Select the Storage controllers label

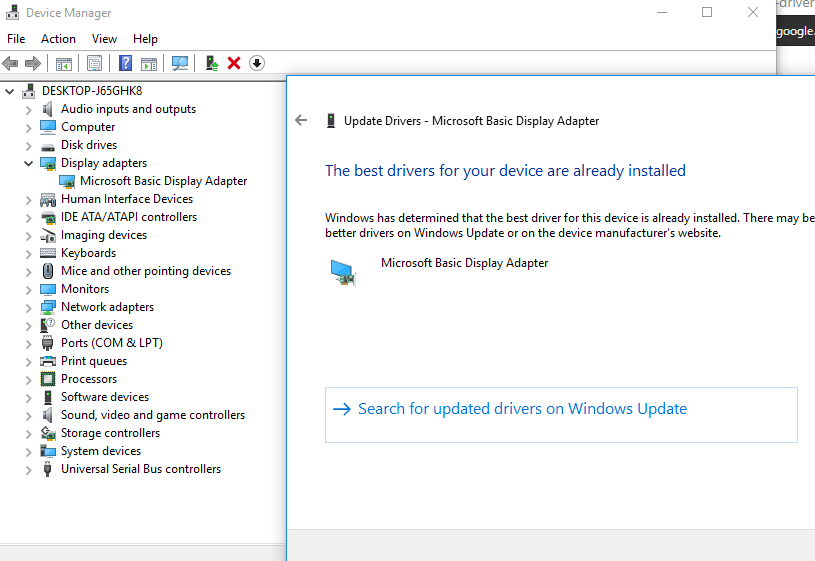[x=111, y=433]
